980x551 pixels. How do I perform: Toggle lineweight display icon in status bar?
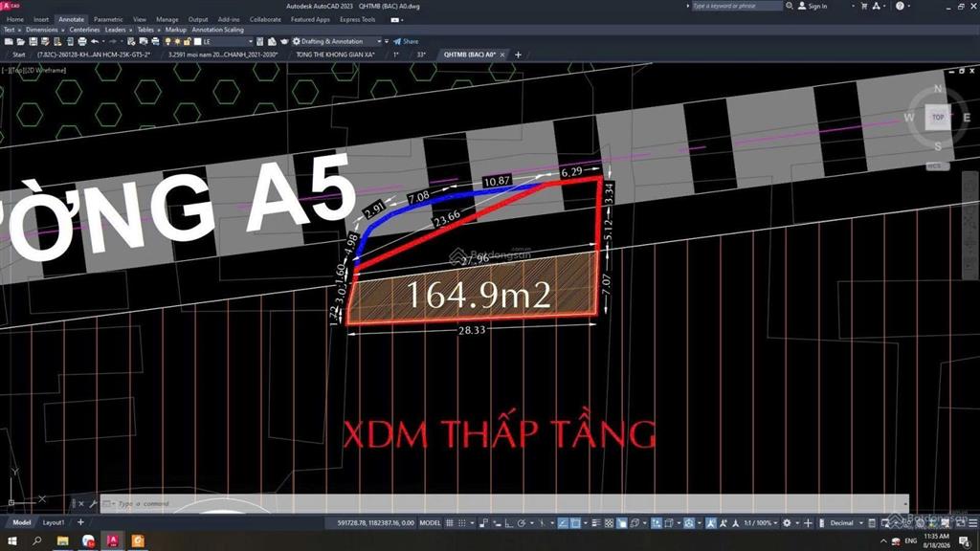595,523
